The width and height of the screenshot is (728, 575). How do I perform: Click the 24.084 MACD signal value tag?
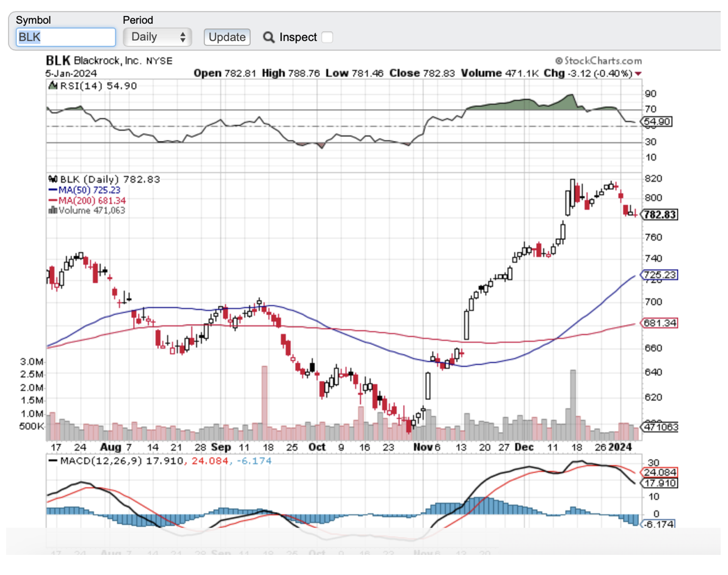point(659,472)
